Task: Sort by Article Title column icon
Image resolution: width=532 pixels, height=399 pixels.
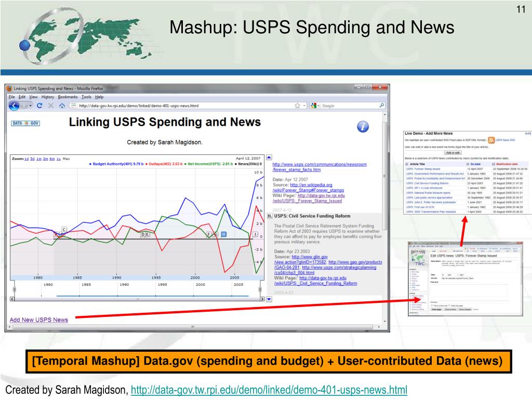Action: tap(407, 164)
